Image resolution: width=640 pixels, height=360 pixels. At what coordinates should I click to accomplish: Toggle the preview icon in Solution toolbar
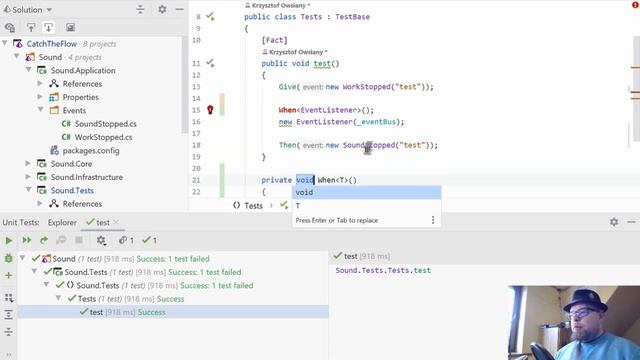[70, 27]
